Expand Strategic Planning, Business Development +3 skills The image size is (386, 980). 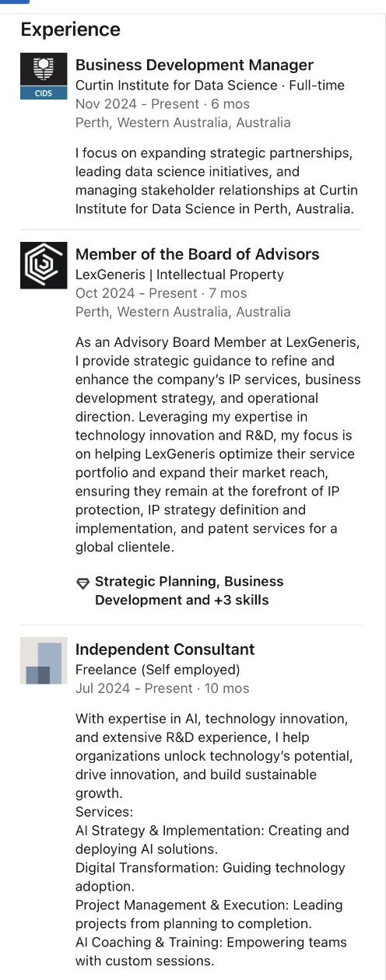pos(189,591)
